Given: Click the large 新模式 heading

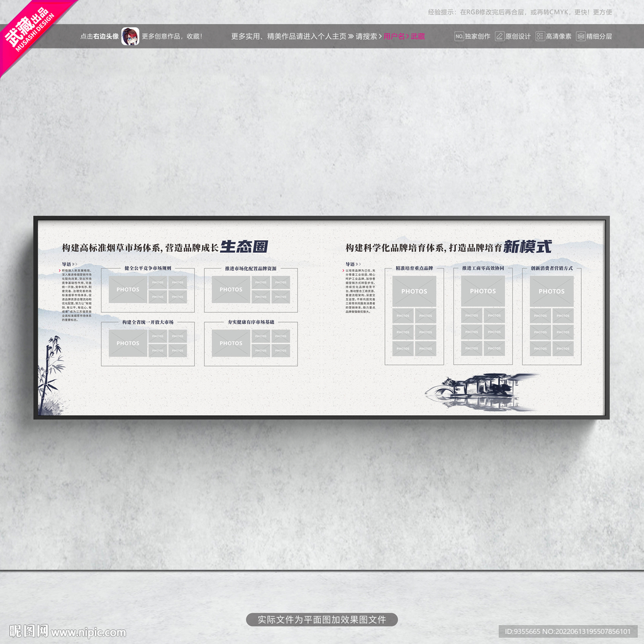Looking at the screenshot, I should [x=528, y=247].
